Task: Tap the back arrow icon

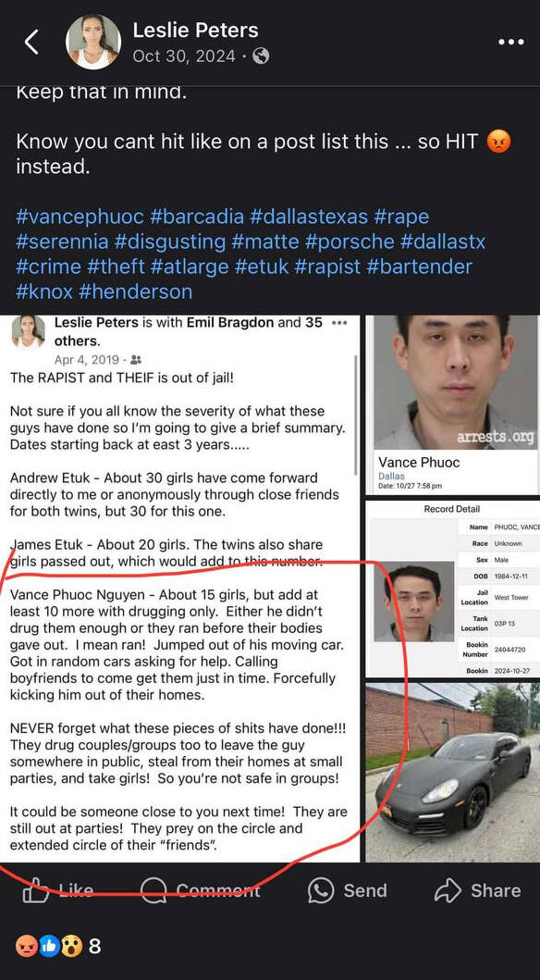Action: click(31, 42)
